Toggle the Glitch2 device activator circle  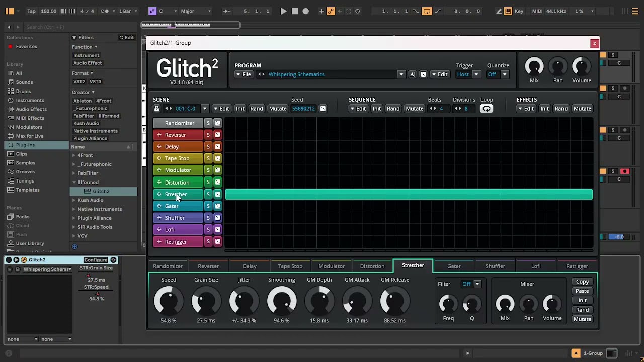pyautogui.click(x=9, y=260)
